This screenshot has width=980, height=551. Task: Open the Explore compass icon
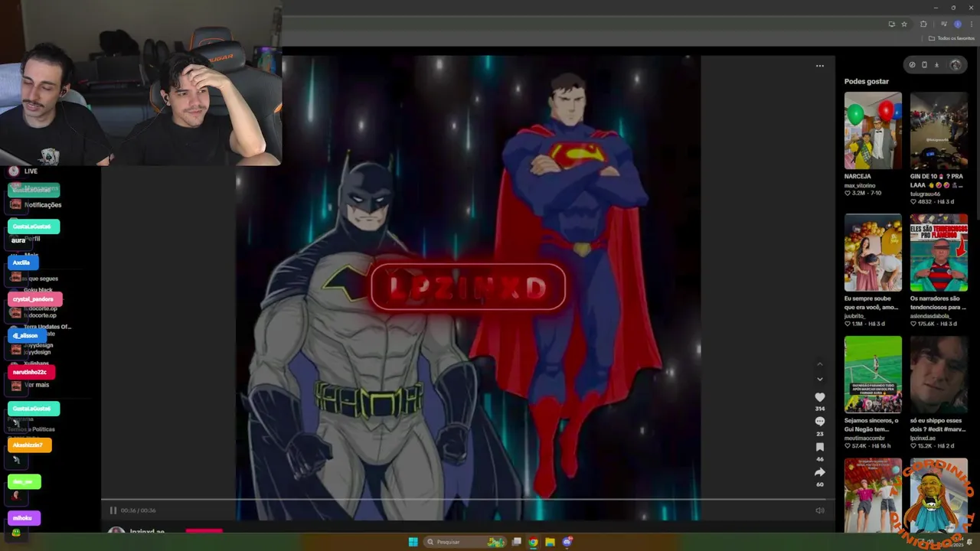point(912,65)
